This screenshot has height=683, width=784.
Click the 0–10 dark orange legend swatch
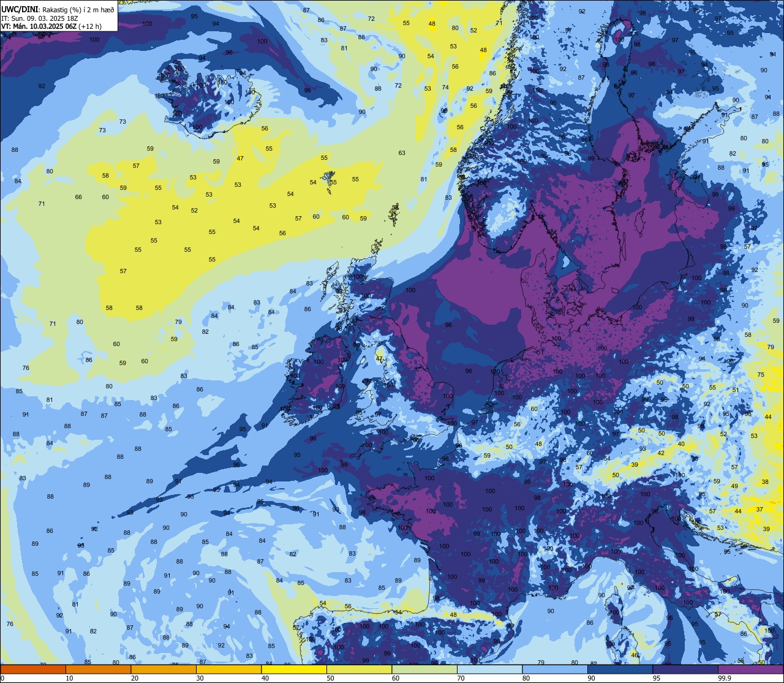(33, 669)
